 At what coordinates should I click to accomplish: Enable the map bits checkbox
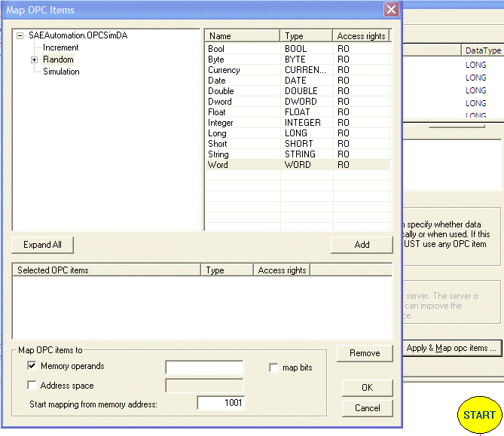click(x=275, y=367)
